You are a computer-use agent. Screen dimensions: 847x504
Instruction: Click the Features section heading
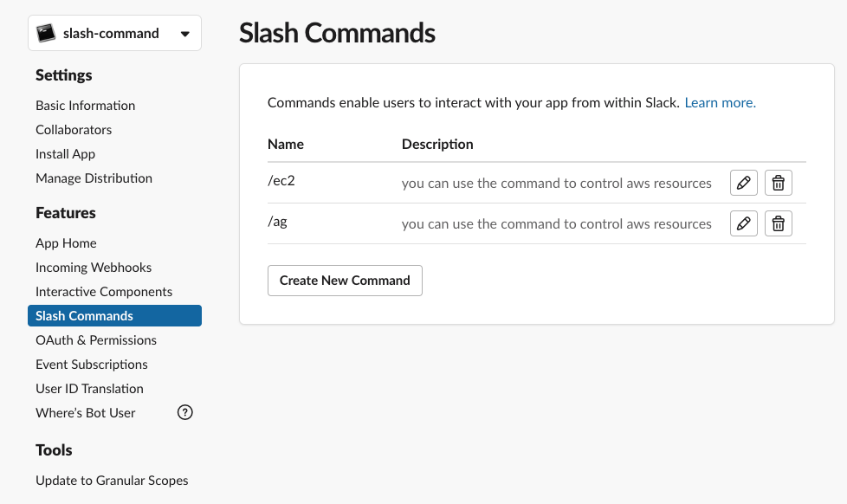point(65,213)
